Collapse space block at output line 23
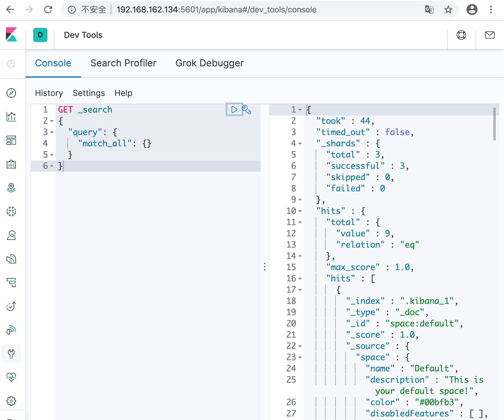Image resolution: width=504 pixels, height=420 pixels. coord(300,358)
